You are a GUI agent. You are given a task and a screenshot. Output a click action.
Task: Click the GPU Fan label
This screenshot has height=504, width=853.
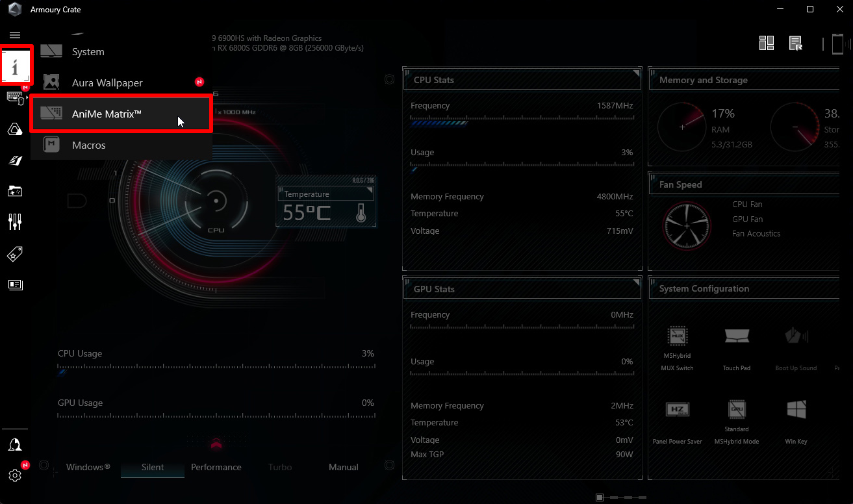click(747, 219)
